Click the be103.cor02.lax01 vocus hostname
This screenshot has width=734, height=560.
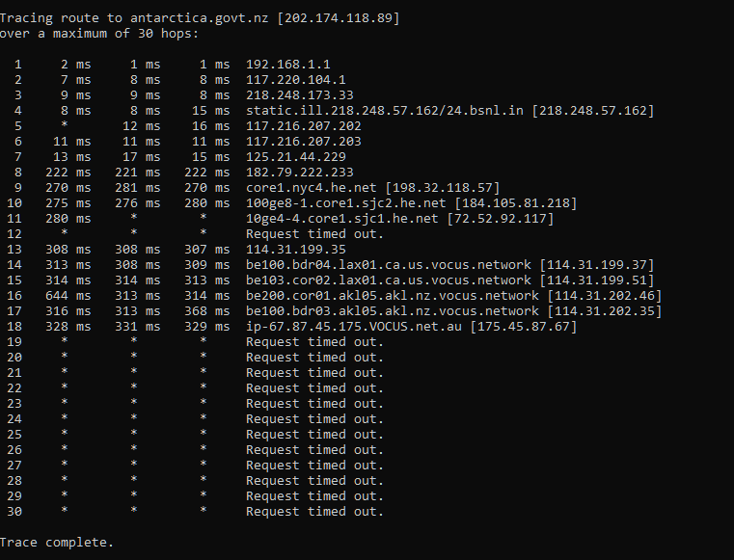(x=389, y=280)
